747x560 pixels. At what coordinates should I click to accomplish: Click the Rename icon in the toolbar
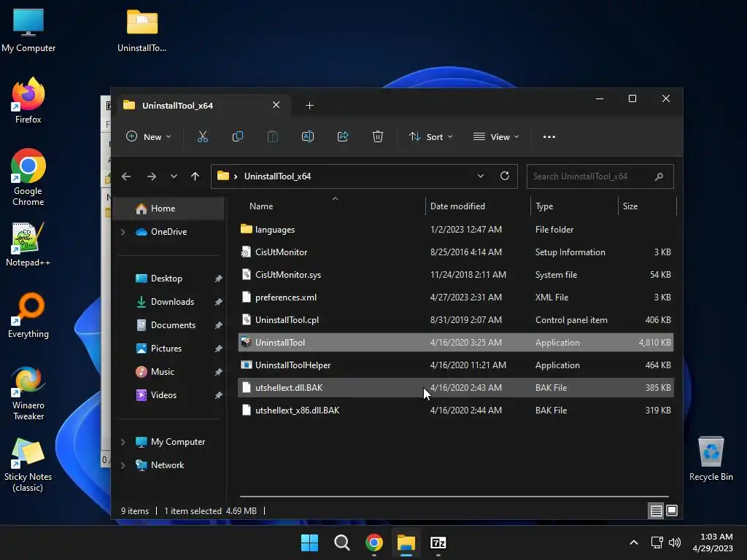coord(308,136)
